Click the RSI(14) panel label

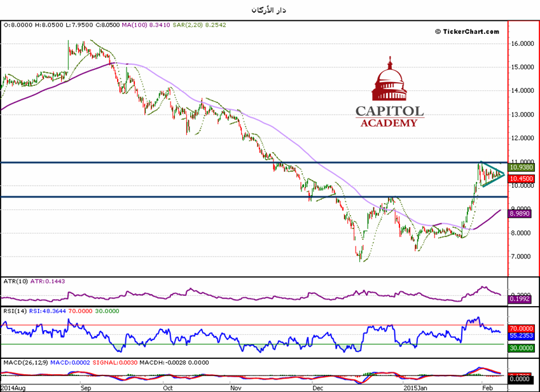[15, 312]
